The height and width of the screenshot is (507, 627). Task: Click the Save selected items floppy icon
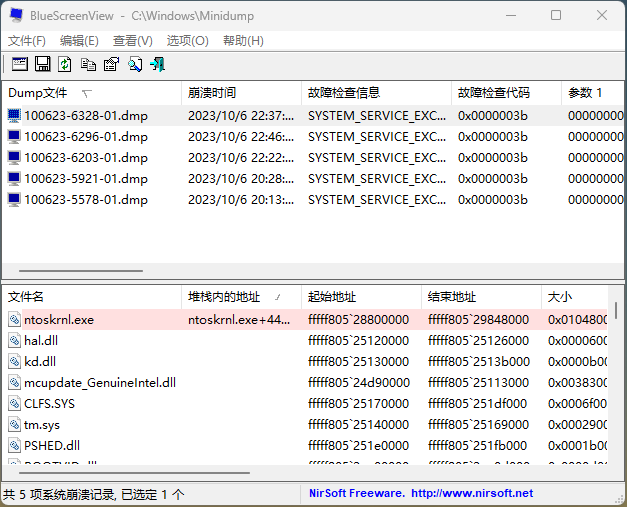42,64
